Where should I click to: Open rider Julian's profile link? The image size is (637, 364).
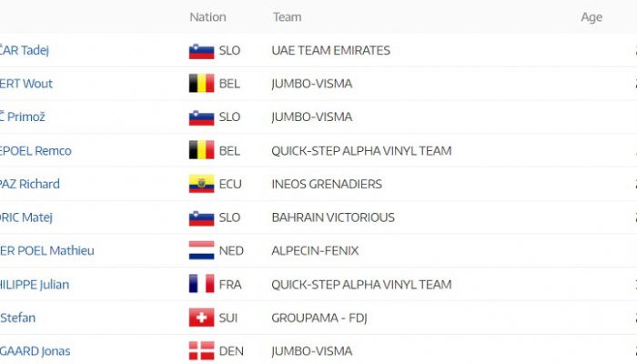tap(35, 284)
